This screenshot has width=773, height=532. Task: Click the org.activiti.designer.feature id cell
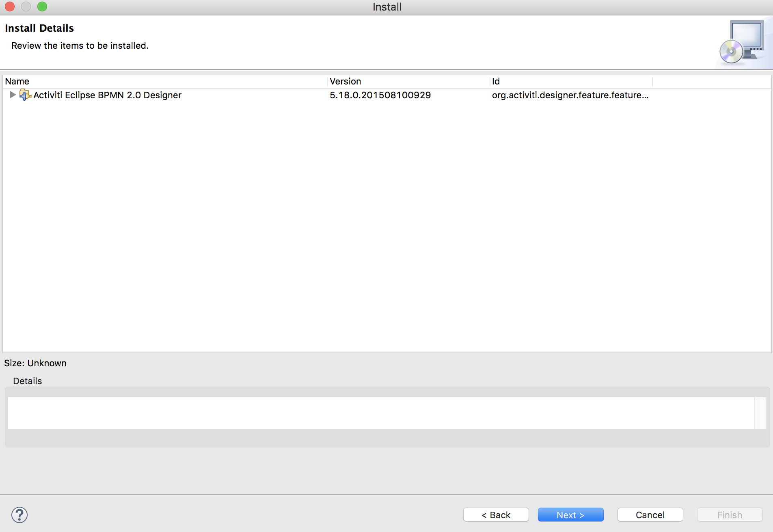click(570, 95)
